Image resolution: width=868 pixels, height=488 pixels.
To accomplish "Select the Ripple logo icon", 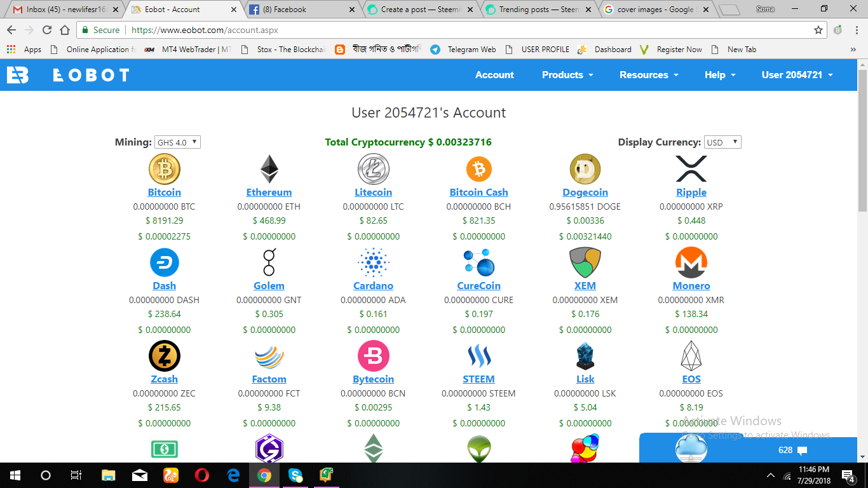I will point(691,168).
